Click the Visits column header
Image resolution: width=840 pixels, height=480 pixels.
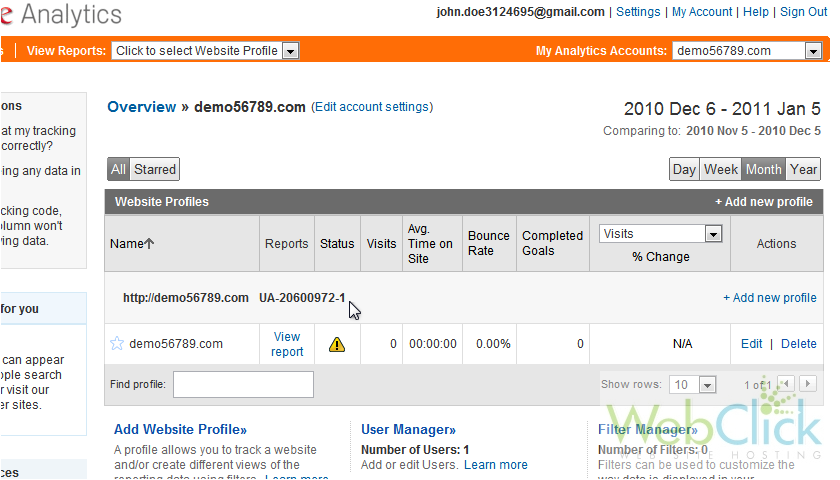click(381, 244)
